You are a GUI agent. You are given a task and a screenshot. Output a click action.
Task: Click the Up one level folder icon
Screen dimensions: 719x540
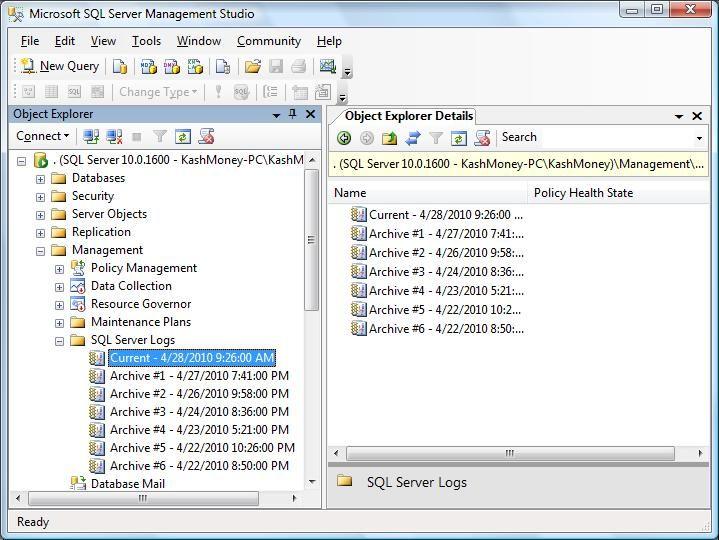click(389, 138)
